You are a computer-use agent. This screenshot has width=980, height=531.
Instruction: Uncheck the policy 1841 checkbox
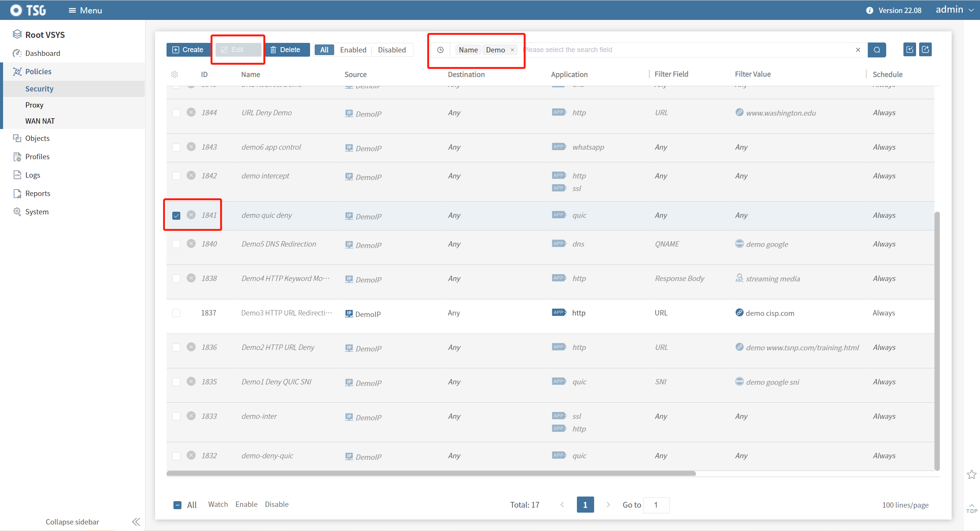[176, 216]
